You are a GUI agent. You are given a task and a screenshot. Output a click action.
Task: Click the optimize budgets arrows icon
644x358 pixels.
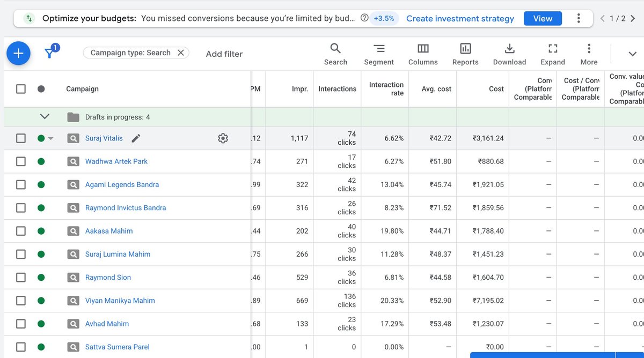tap(30, 18)
